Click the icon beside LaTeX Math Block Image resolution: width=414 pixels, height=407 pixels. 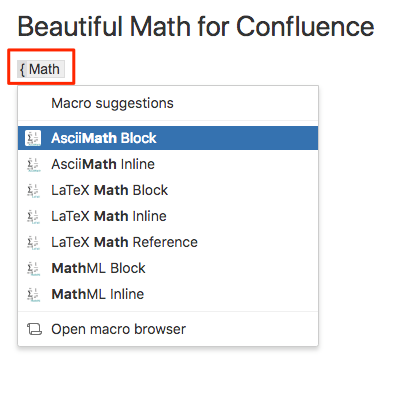click(x=33, y=190)
